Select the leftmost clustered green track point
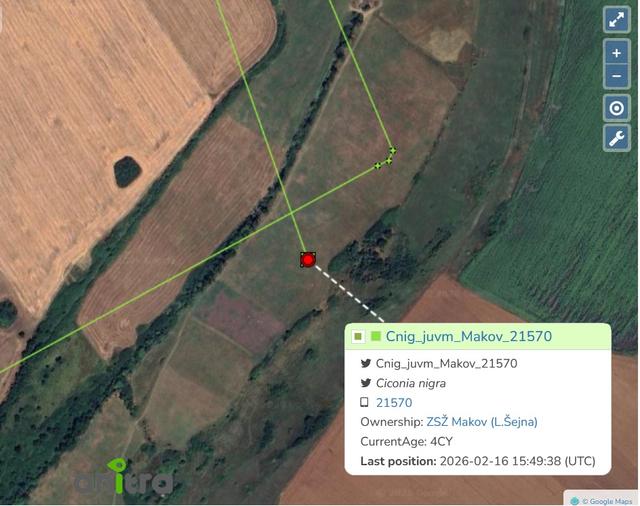This screenshot has width=640, height=506. (378, 165)
